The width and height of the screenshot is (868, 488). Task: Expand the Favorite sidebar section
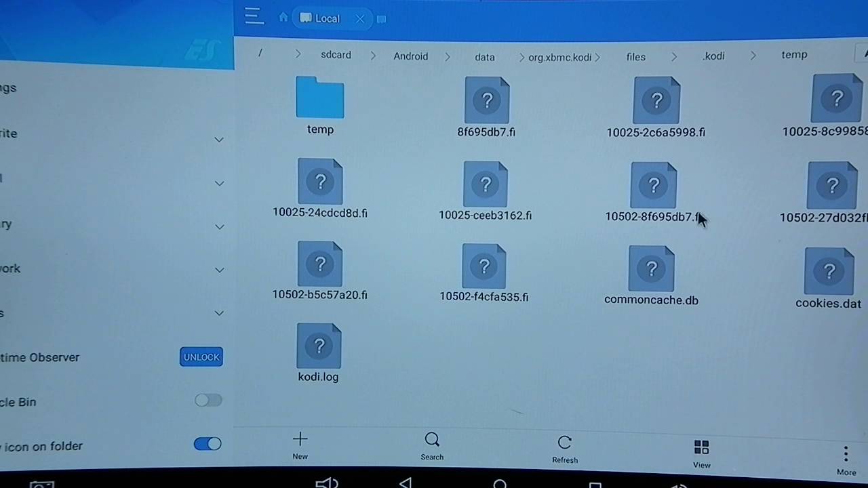[219, 140]
